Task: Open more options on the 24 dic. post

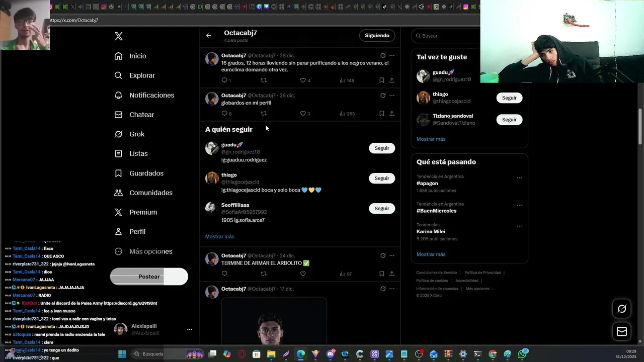Action: click(392, 255)
